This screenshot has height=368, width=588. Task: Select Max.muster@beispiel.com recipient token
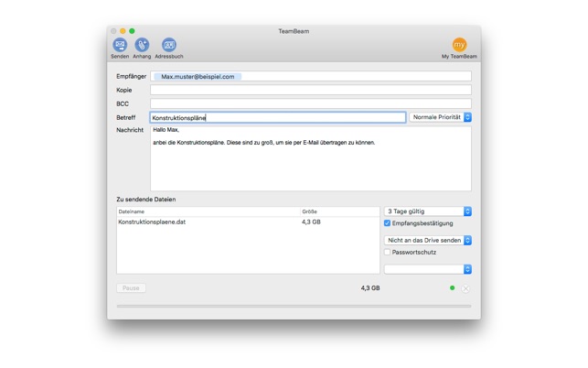tap(198, 77)
